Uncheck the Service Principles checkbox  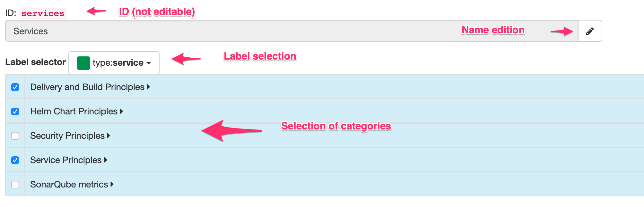pos(15,160)
